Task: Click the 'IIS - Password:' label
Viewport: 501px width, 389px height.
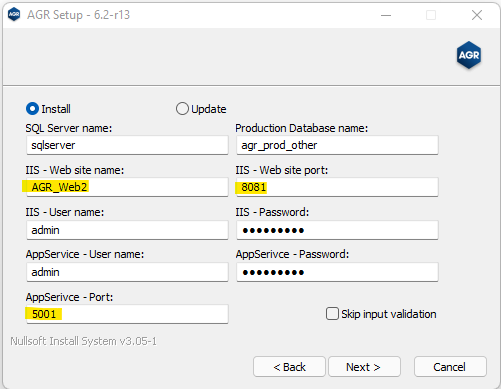Action: pyautogui.click(x=272, y=212)
